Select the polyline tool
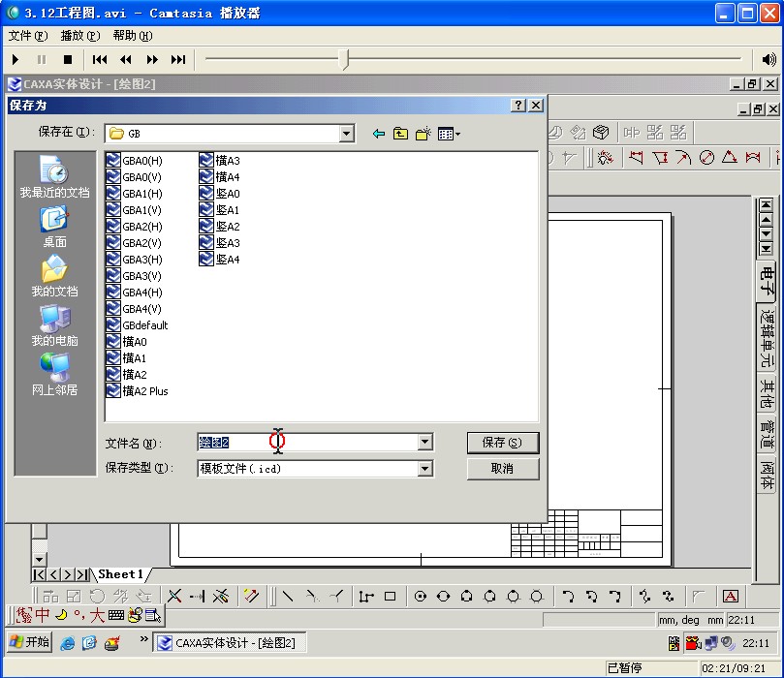 tap(366, 596)
